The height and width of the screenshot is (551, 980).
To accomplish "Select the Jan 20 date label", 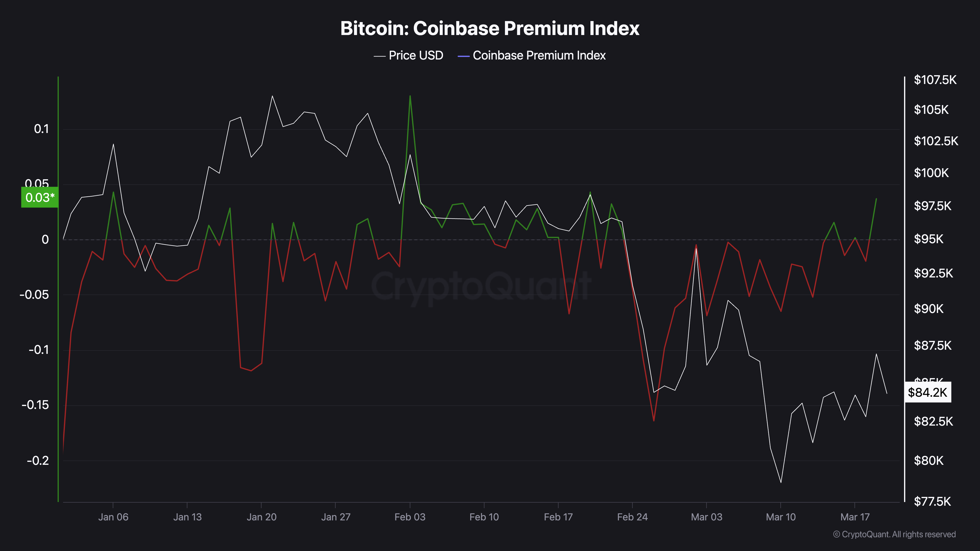I will pos(261,517).
